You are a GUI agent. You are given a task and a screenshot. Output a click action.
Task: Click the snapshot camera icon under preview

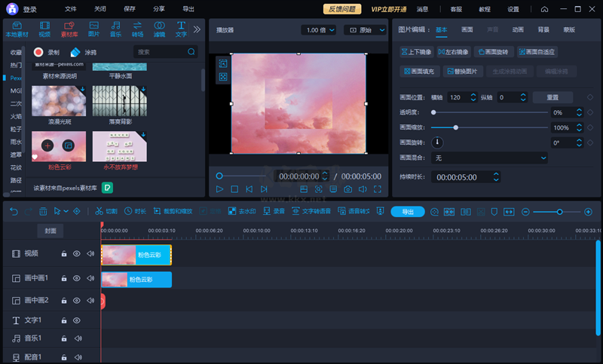point(347,189)
